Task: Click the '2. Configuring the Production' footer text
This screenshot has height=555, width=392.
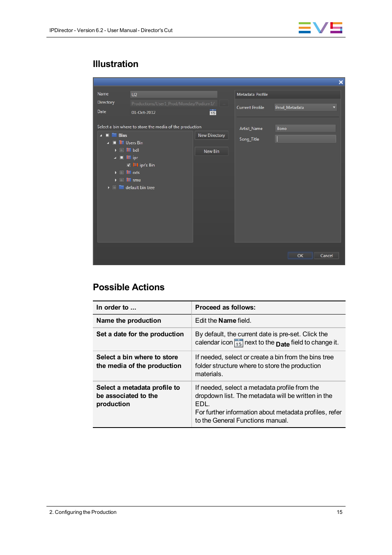Action: coord(83,512)
